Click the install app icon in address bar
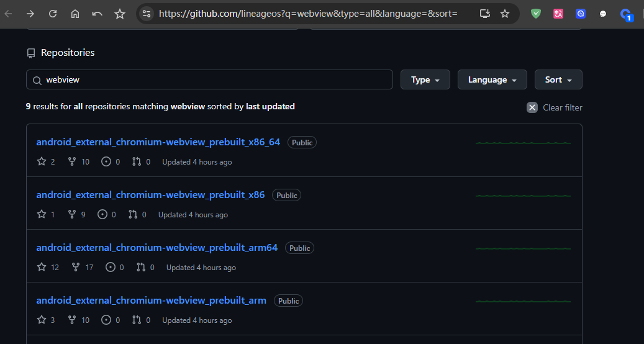 [x=485, y=14]
